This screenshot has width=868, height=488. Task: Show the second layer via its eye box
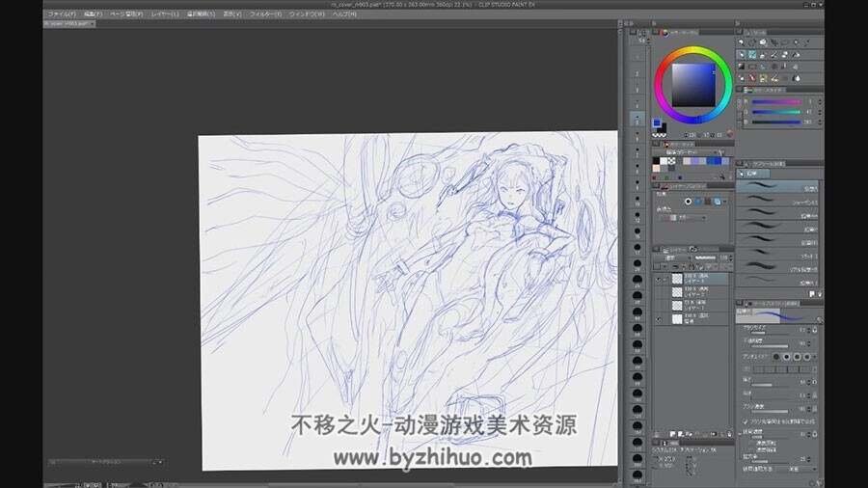click(x=659, y=292)
